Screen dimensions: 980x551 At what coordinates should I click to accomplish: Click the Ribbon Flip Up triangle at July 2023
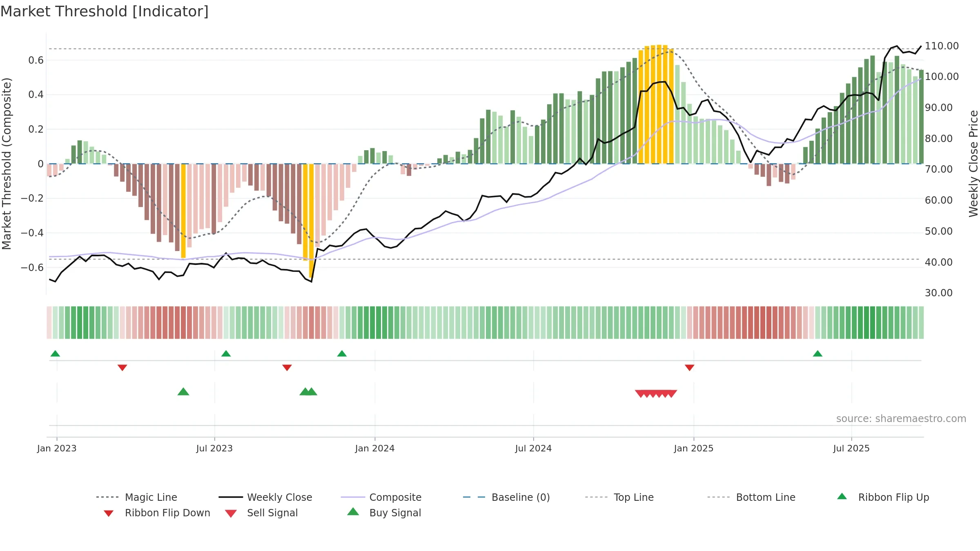coord(226,353)
